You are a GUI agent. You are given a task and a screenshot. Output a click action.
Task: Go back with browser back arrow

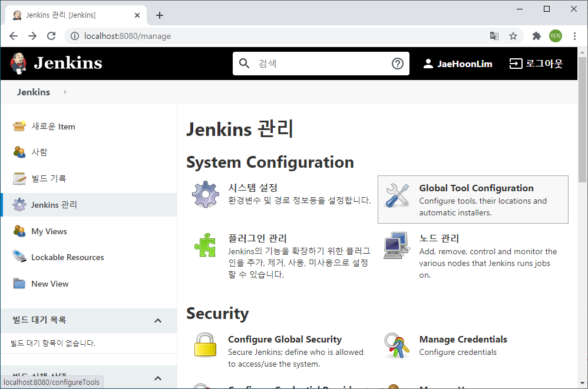click(14, 36)
